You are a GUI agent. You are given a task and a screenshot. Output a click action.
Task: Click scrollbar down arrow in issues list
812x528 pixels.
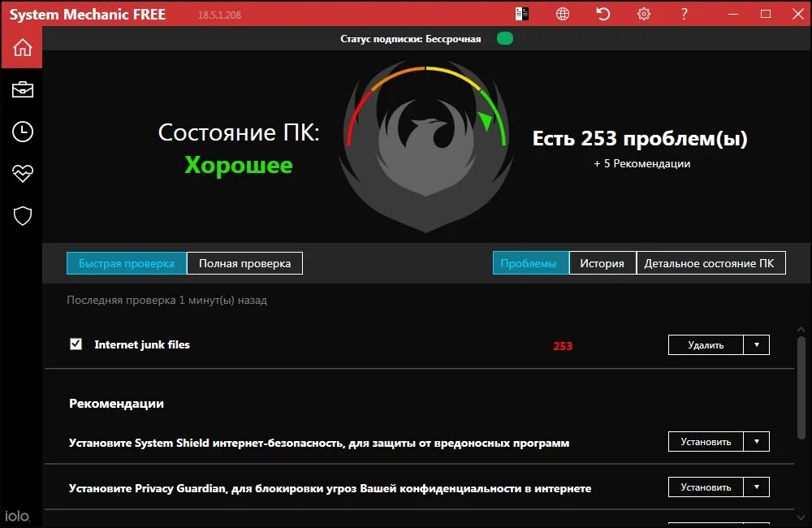[x=801, y=517]
